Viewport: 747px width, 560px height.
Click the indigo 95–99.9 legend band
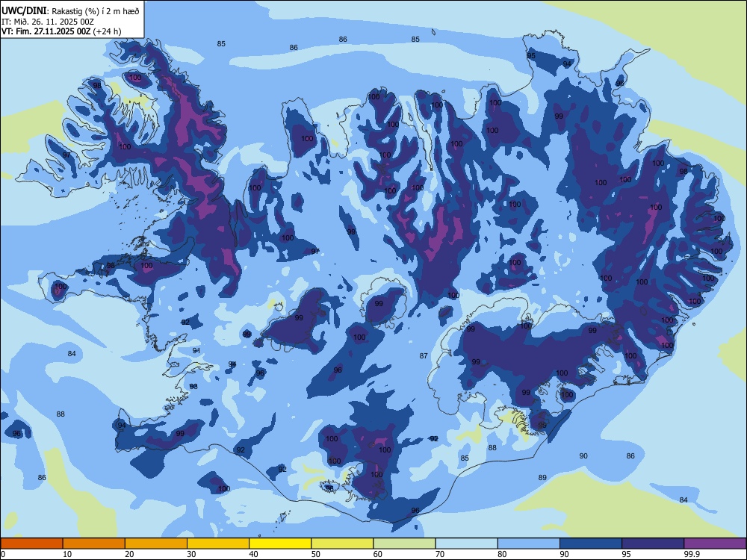(653, 544)
